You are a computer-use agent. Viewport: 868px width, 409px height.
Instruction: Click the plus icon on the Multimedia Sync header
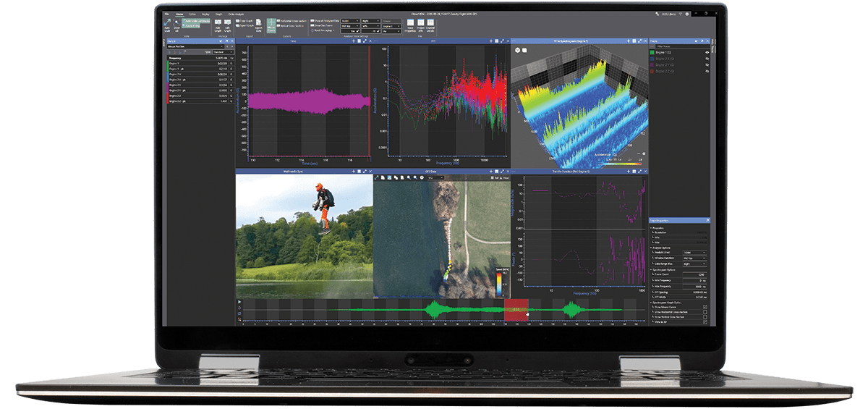354,172
